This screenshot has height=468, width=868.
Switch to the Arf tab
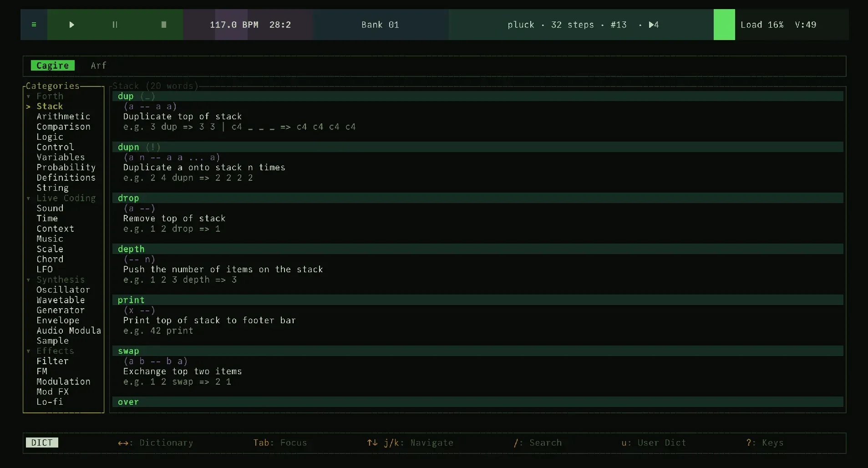(x=98, y=66)
